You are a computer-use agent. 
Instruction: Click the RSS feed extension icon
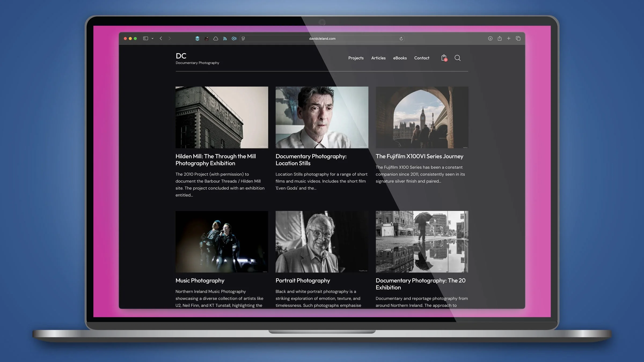[225, 39]
